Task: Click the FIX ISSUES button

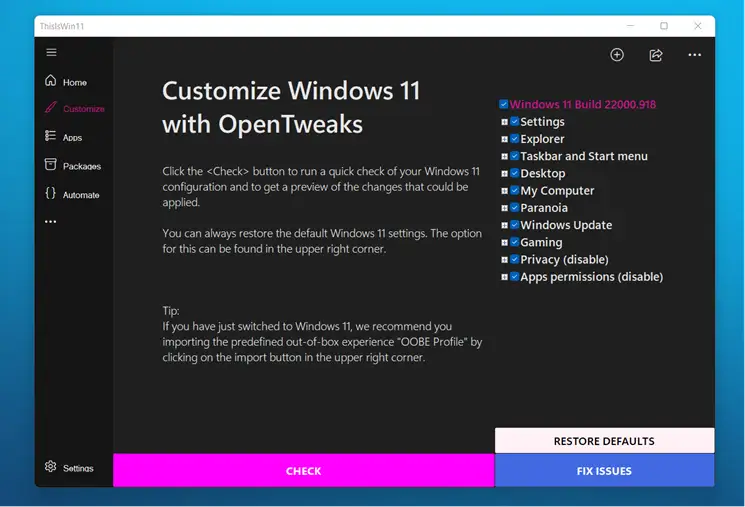Action: tap(604, 470)
